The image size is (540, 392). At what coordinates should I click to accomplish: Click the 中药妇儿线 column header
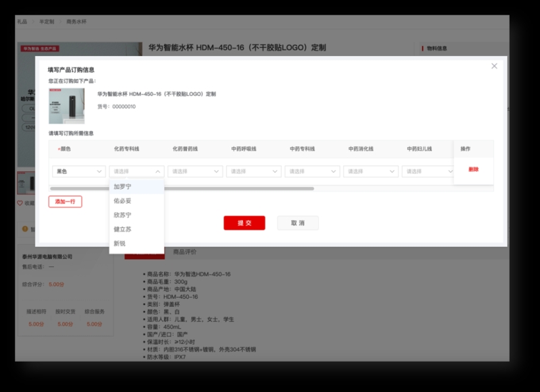(419, 149)
